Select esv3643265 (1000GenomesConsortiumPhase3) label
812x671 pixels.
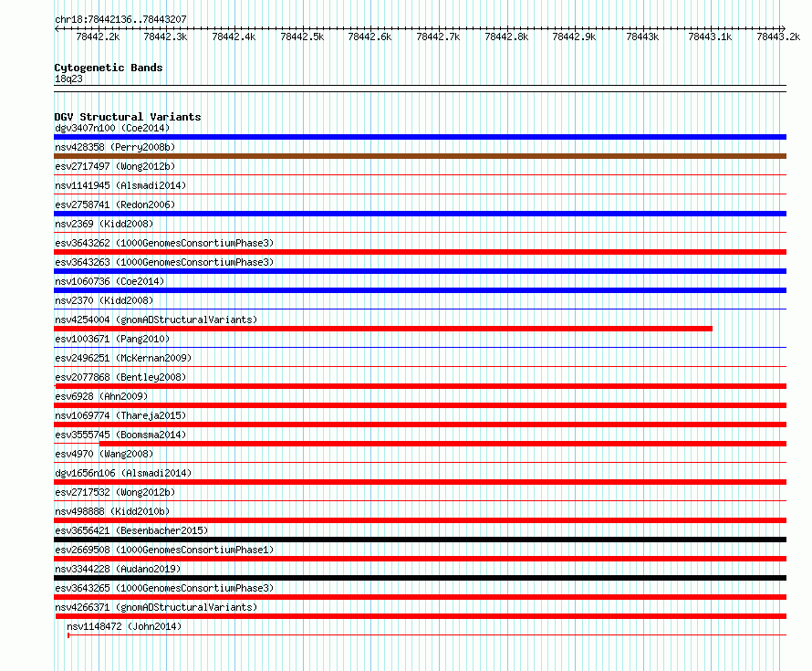pos(164,588)
